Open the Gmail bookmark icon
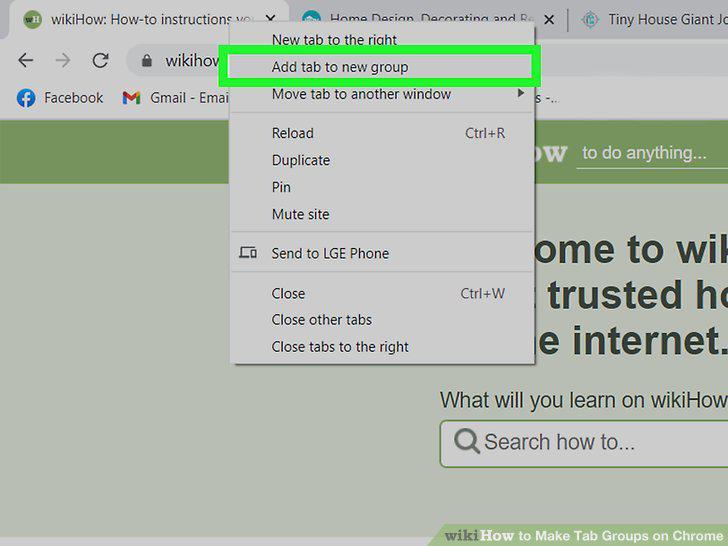Viewport: 728px width, 546px height. (131, 98)
